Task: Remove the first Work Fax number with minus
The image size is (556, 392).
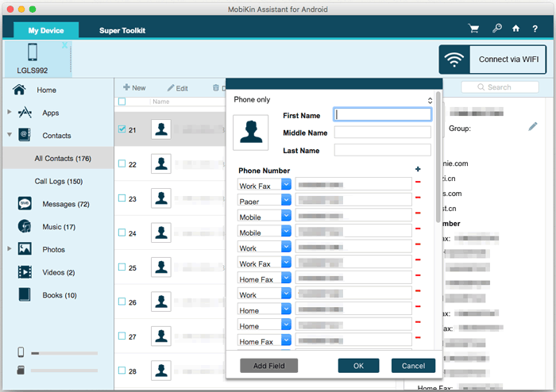Action: [418, 182]
